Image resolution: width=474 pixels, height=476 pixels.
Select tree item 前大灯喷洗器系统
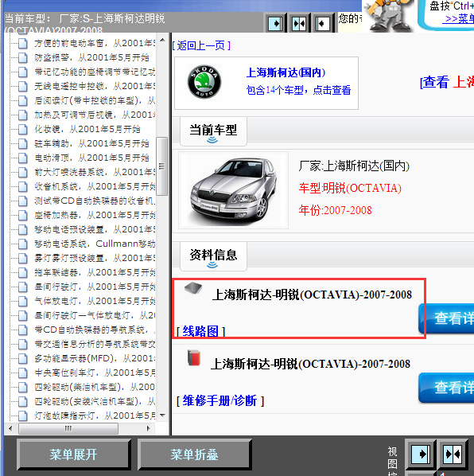coord(95,172)
